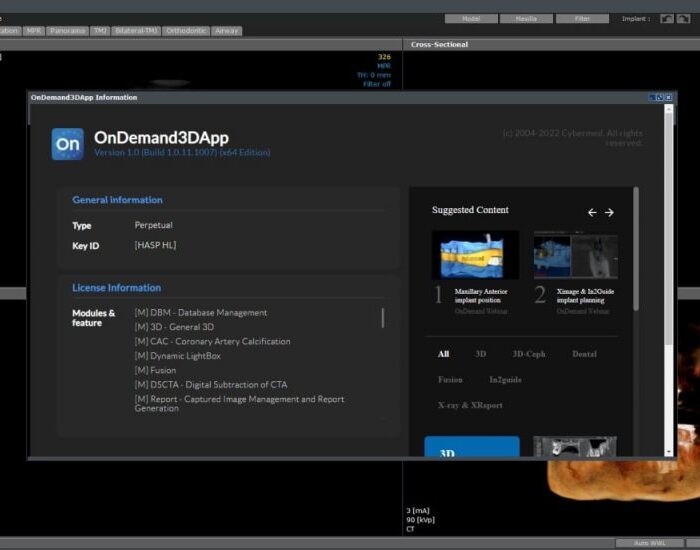
Task: Open the panoramic X-ray content thumbnail
Action: point(575,446)
